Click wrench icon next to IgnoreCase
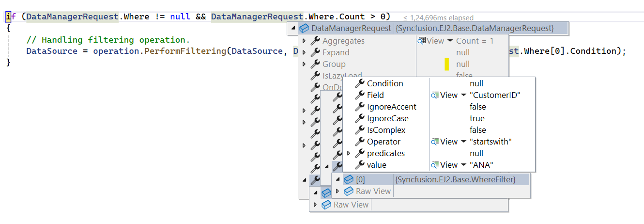 pos(359,118)
